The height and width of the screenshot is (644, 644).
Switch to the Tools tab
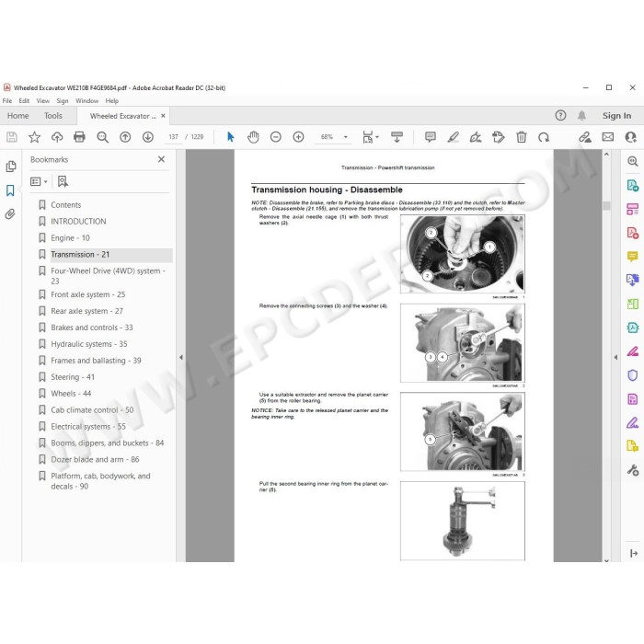point(53,116)
